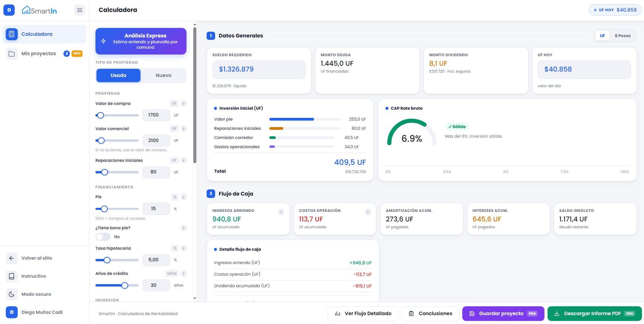Click info icon on Ingresos Arriendo card
The height and width of the screenshot is (324, 644).
point(281,212)
